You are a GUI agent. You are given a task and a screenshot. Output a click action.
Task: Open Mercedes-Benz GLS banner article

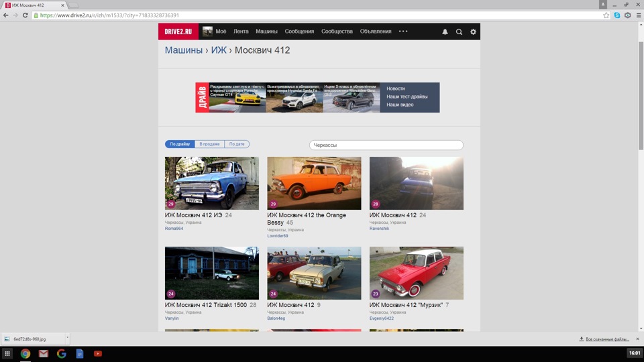click(x=352, y=97)
